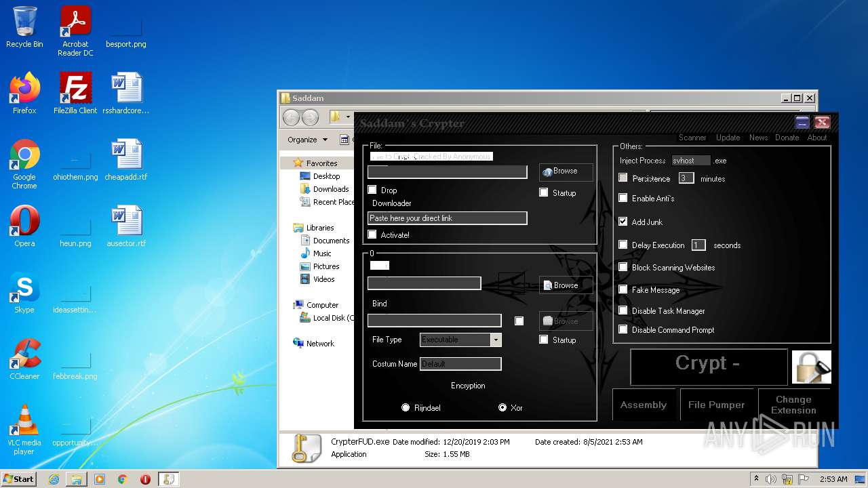Enable the Drop checkbox

[x=372, y=190]
